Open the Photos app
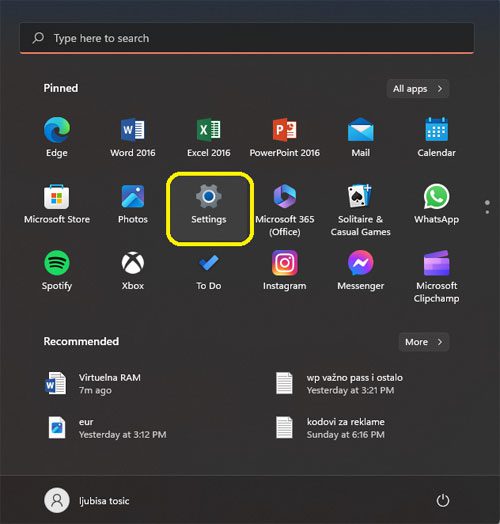This screenshot has width=500, height=524. pos(133,204)
